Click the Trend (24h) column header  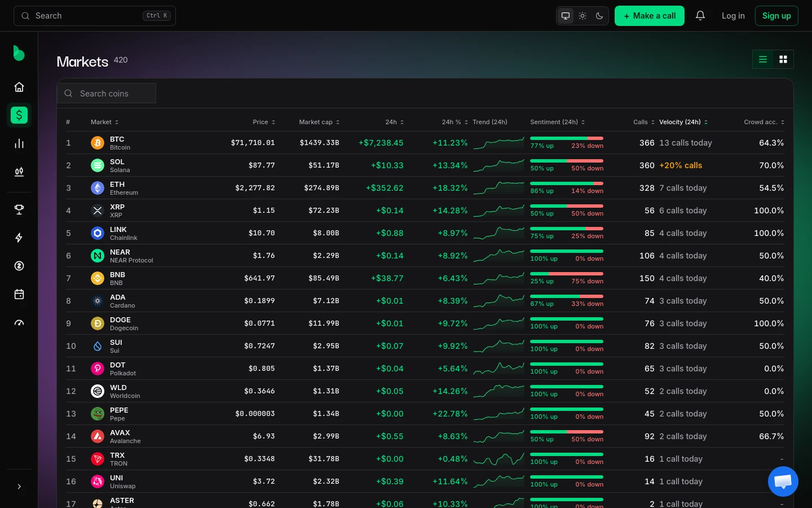tap(490, 122)
